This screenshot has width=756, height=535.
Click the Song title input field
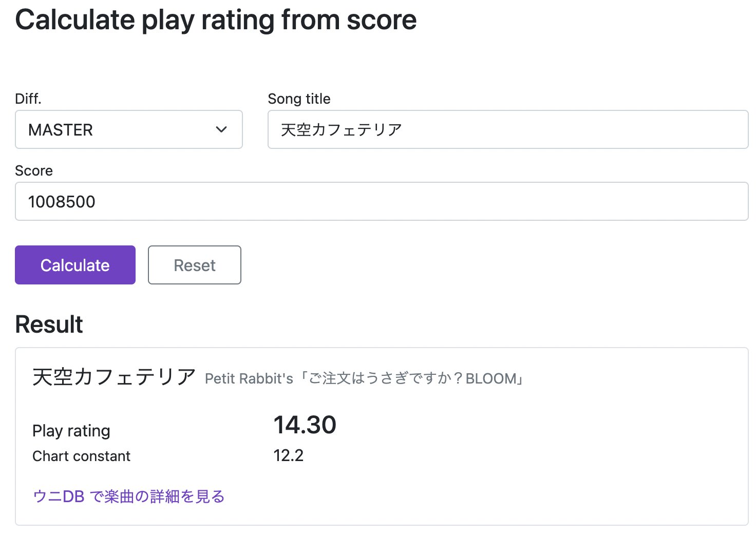pos(508,129)
